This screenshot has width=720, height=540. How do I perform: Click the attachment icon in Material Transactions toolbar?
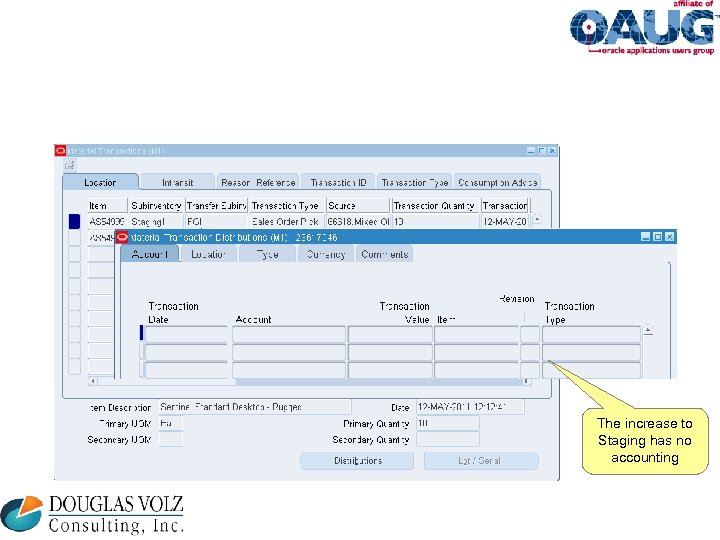(x=69, y=165)
